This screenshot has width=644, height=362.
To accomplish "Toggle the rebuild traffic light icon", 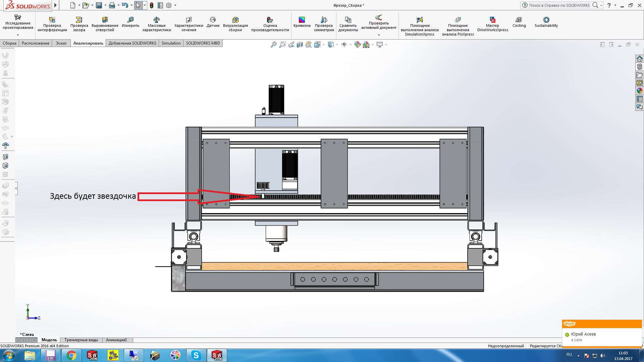I will 152,5.
